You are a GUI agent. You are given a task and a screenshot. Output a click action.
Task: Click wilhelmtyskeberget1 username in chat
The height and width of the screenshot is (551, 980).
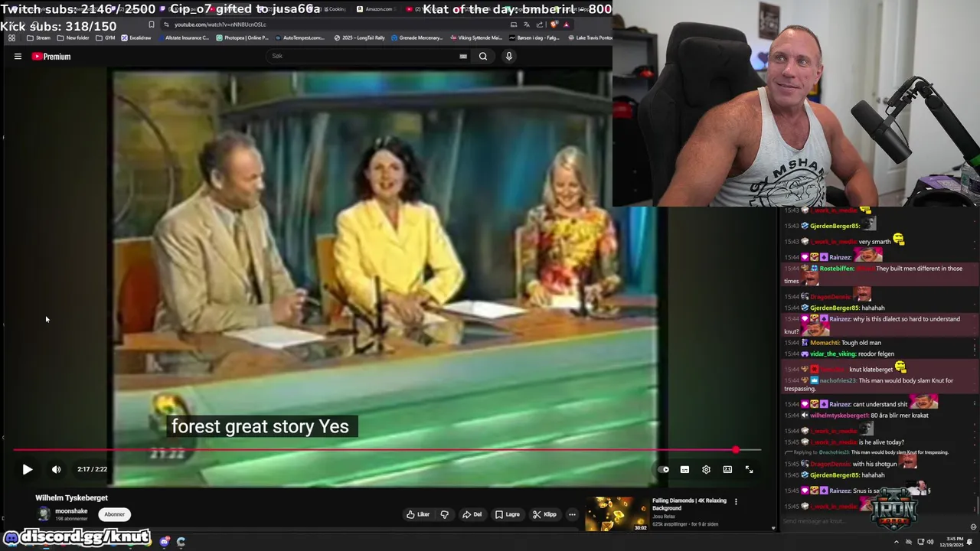839,416
